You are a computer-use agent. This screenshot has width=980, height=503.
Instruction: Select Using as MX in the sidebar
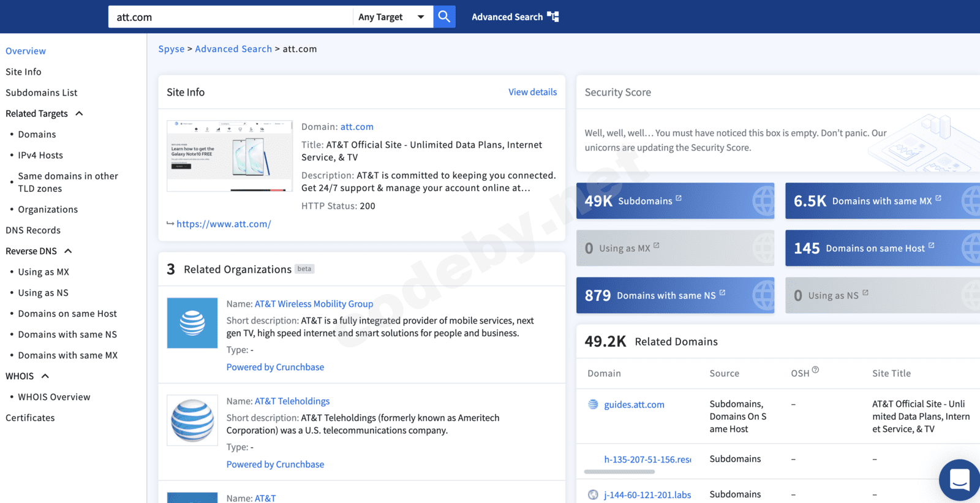click(43, 272)
